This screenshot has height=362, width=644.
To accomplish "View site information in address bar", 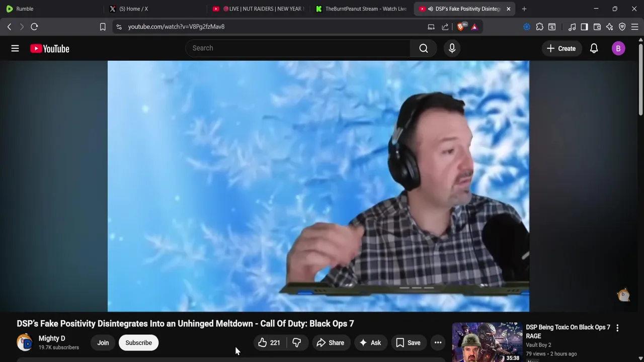I will (x=119, y=27).
